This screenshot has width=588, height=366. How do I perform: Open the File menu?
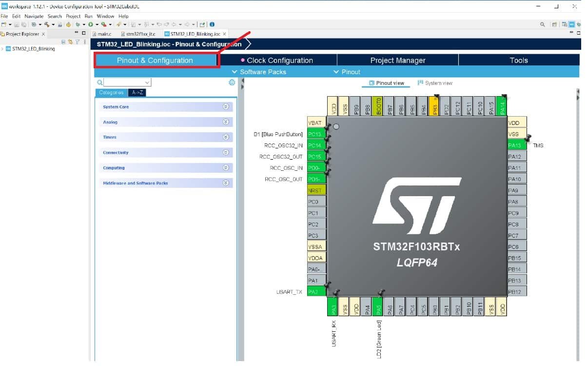coord(4,16)
